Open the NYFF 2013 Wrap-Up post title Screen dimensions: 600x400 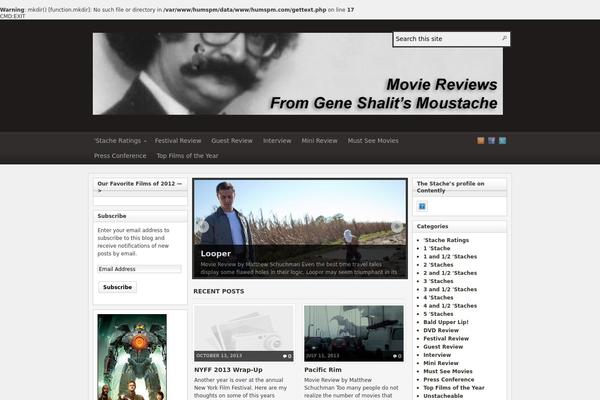point(228,370)
